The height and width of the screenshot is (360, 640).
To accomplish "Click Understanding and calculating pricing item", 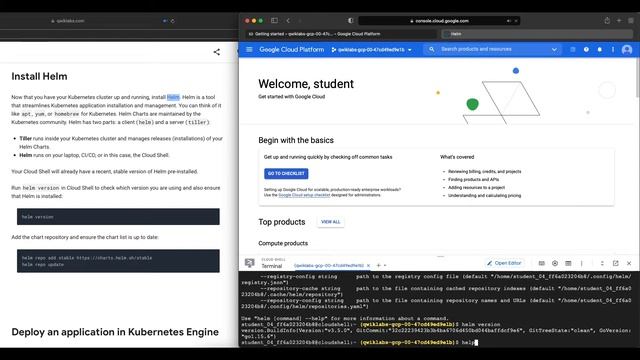I will tap(484, 196).
